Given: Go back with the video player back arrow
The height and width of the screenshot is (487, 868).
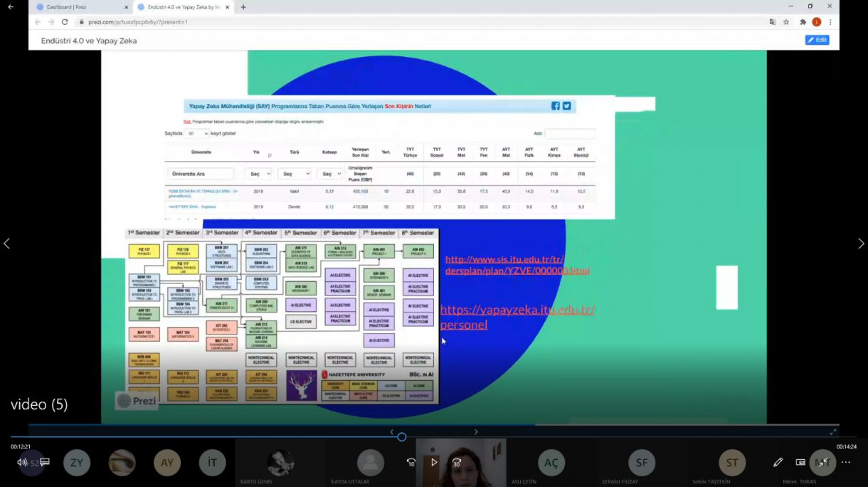Looking at the screenshot, I should pos(10,6).
